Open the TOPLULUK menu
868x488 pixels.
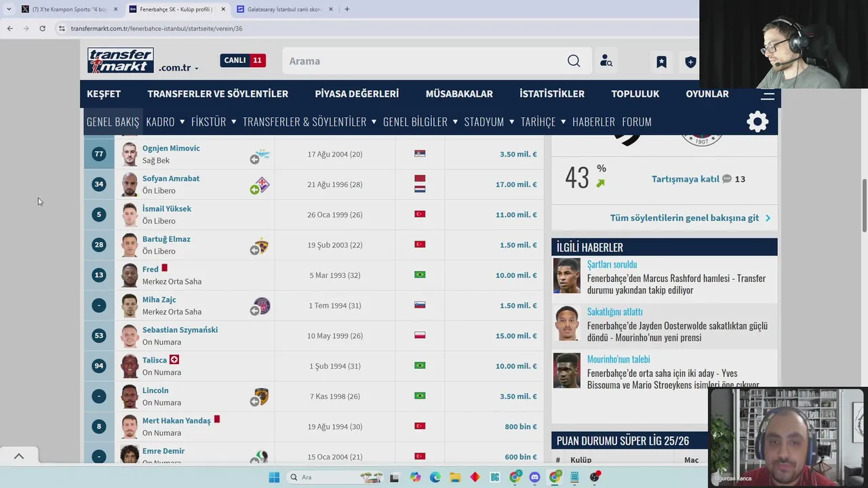(x=635, y=94)
